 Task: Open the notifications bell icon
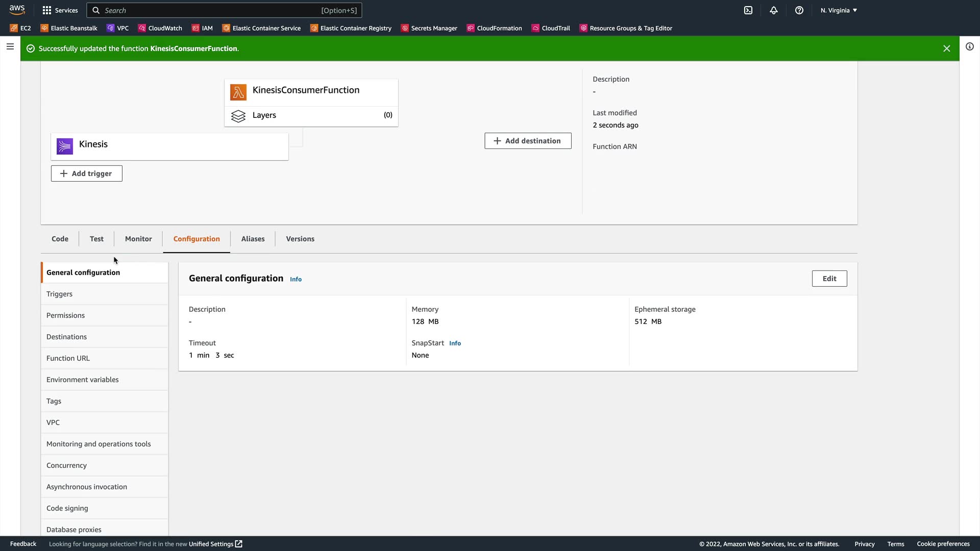[774, 10]
